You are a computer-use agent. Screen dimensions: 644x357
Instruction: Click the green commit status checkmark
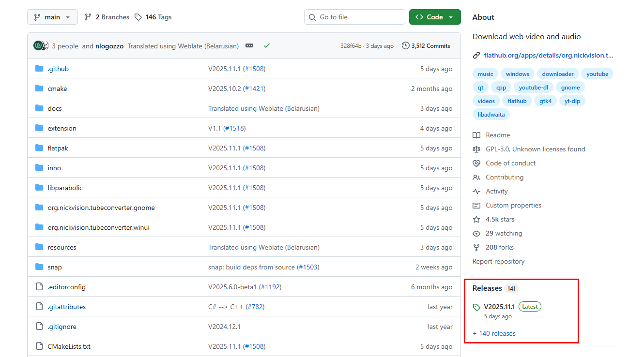[267, 46]
